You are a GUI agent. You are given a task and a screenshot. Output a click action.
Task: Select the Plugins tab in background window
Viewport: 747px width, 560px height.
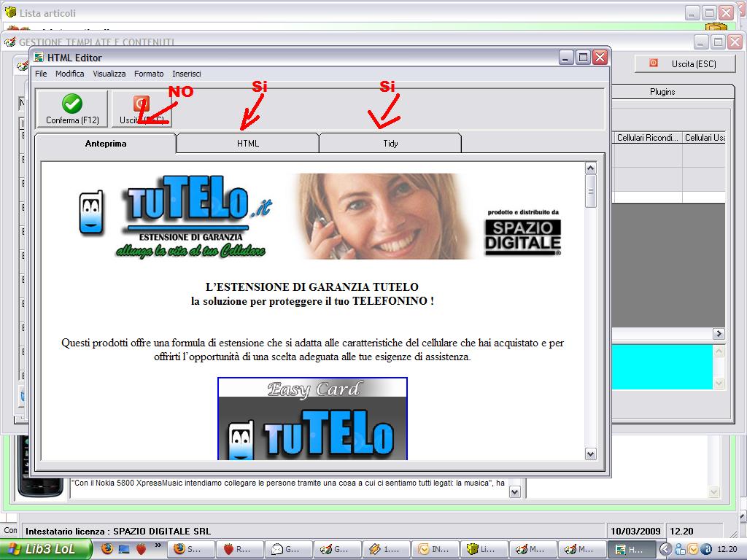pos(662,92)
